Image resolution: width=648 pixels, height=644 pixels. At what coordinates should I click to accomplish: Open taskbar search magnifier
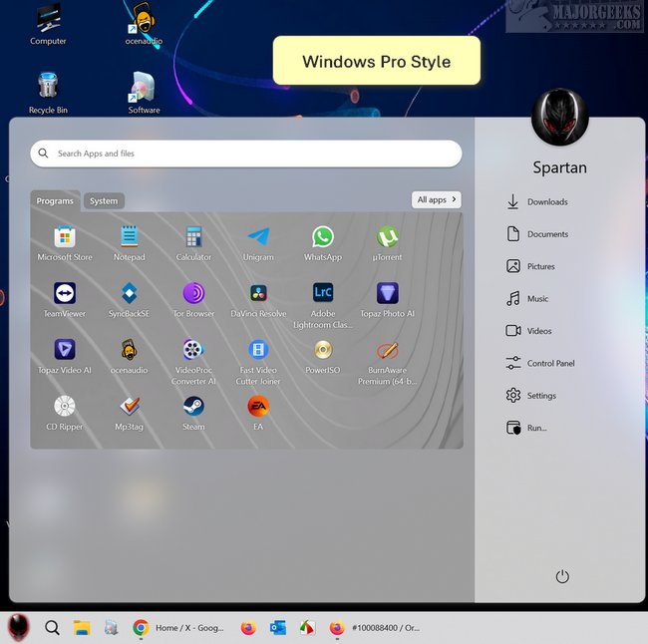pos(52,627)
